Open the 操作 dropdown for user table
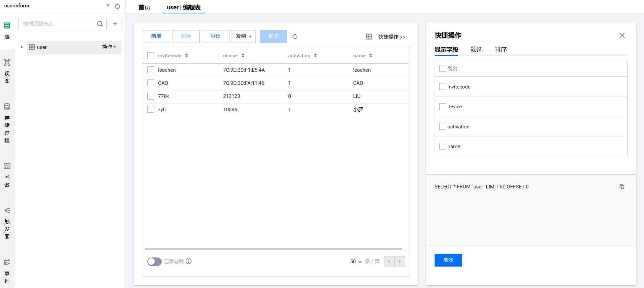This screenshot has height=288, width=644. 109,47
